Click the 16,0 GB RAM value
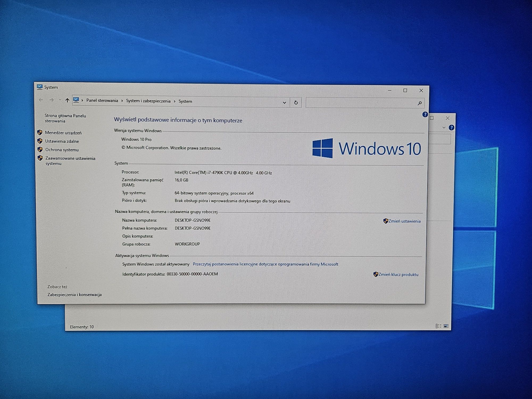This screenshot has width=532, height=399. pos(181,180)
